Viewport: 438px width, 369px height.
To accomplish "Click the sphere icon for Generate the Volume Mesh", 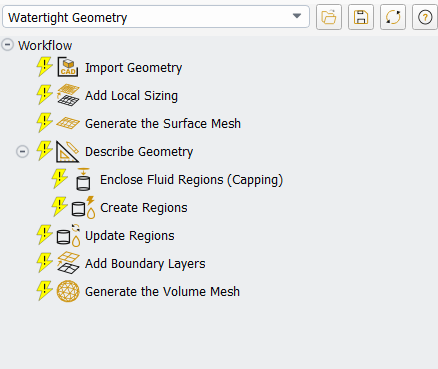I will tap(68, 291).
